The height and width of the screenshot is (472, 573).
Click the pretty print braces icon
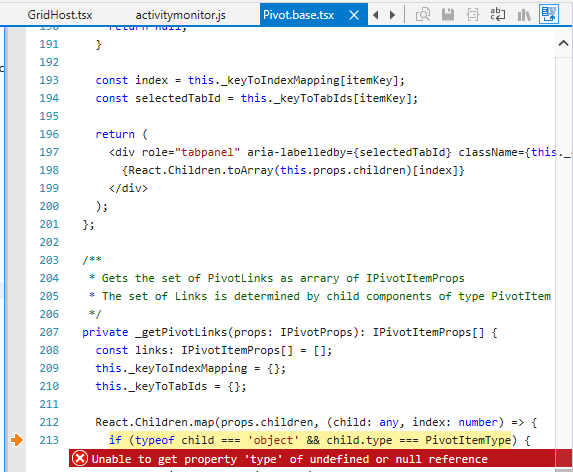(x=473, y=15)
